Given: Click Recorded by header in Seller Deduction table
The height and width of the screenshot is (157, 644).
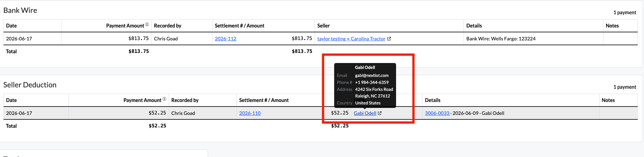Looking at the screenshot, I should [x=185, y=100].
